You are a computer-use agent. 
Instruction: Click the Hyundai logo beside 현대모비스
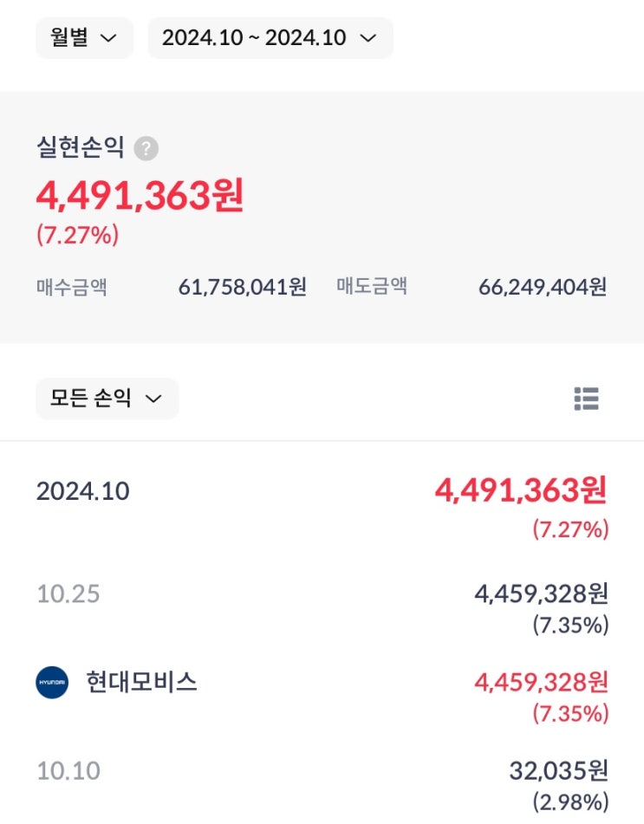click(x=52, y=683)
